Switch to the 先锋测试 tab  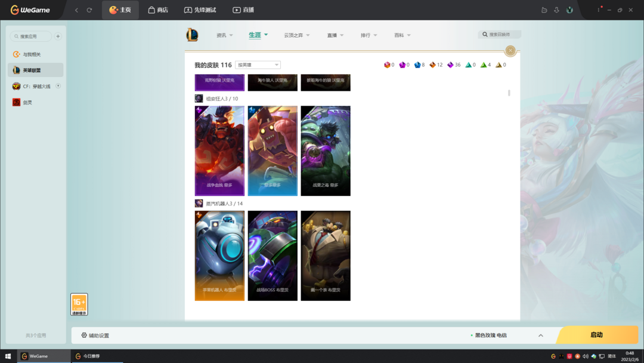(x=200, y=10)
